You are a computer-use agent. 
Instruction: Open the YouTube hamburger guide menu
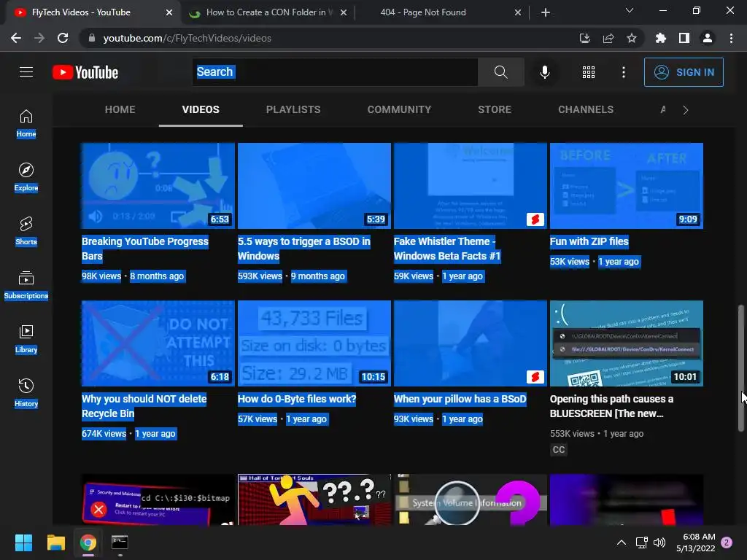pyautogui.click(x=26, y=72)
